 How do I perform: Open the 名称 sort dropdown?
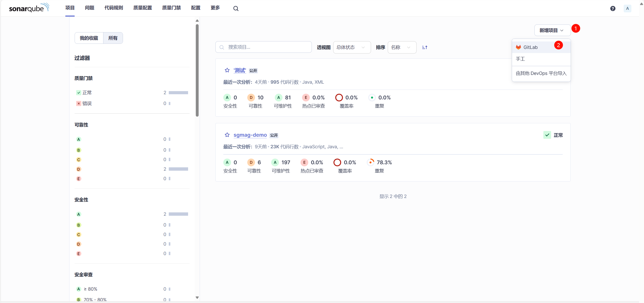(402, 47)
